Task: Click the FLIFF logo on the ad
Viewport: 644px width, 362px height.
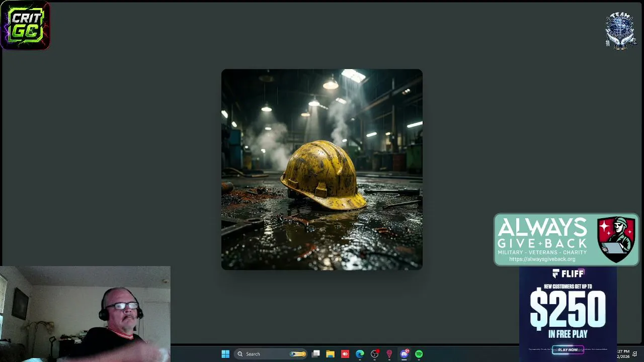Action: (x=568, y=274)
